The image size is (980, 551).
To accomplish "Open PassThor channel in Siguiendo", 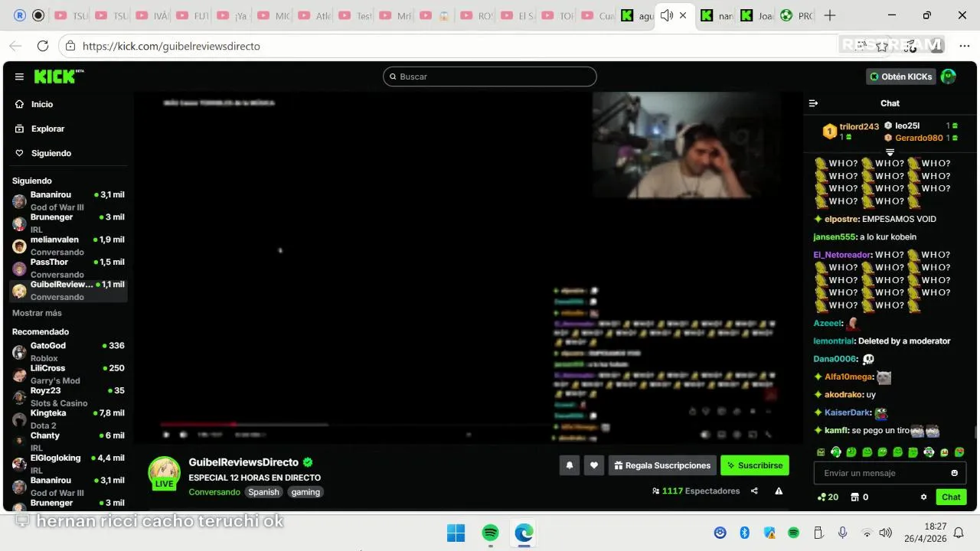I will pyautogui.click(x=68, y=268).
